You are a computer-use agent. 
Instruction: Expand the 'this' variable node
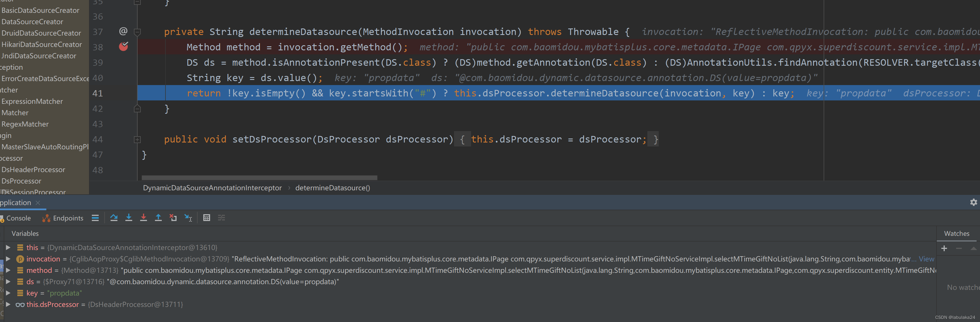coord(8,247)
